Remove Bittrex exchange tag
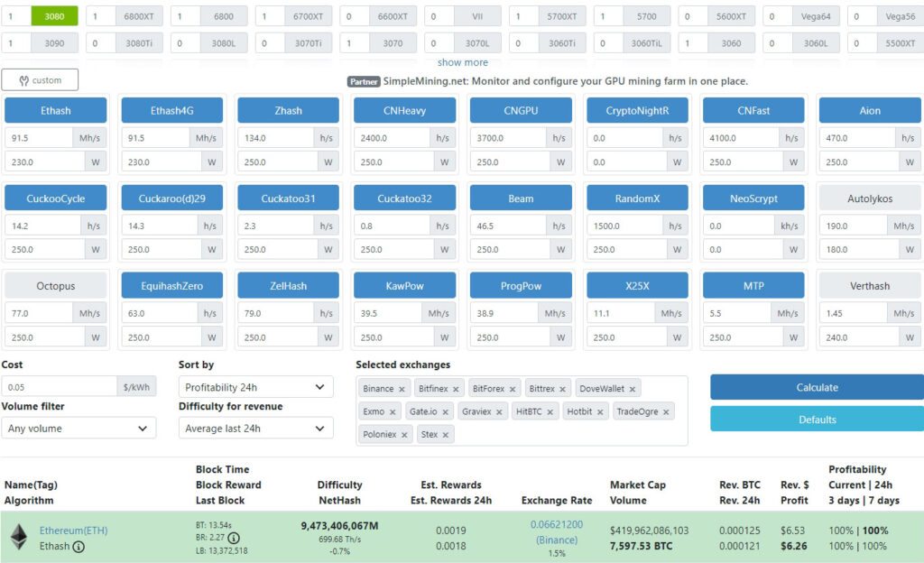This screenshot has height=563, width=924. [x=562, y=389]
